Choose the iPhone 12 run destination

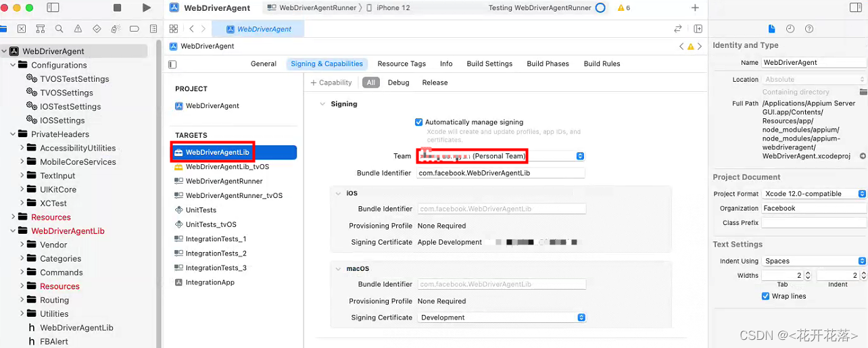(388, 8)
